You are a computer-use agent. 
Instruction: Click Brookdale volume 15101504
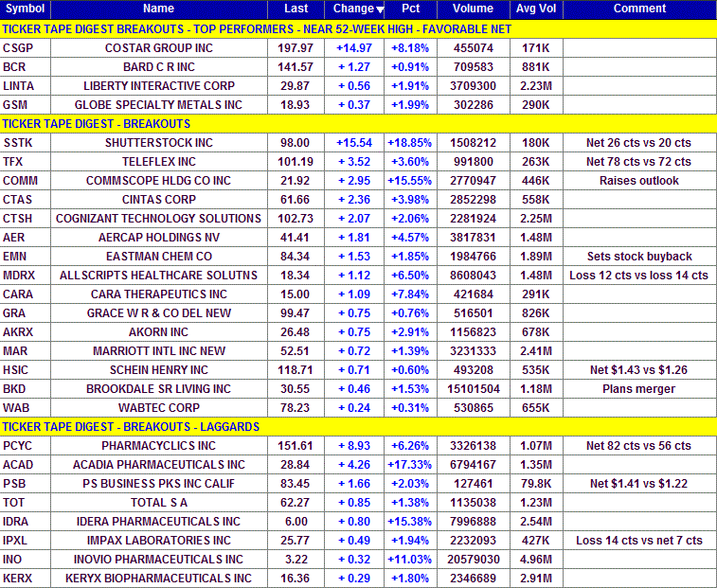474,389
